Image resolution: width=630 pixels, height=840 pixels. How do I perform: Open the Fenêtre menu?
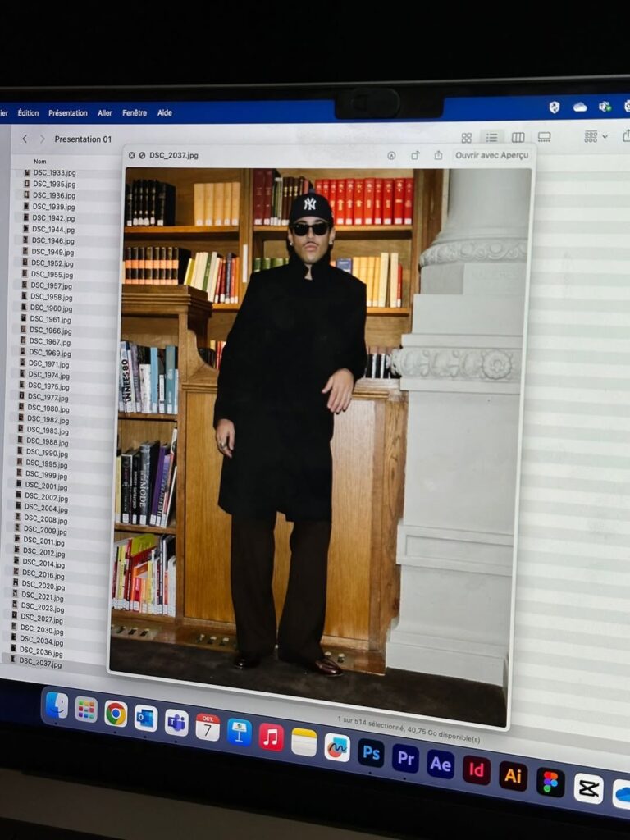pos(135,112)
